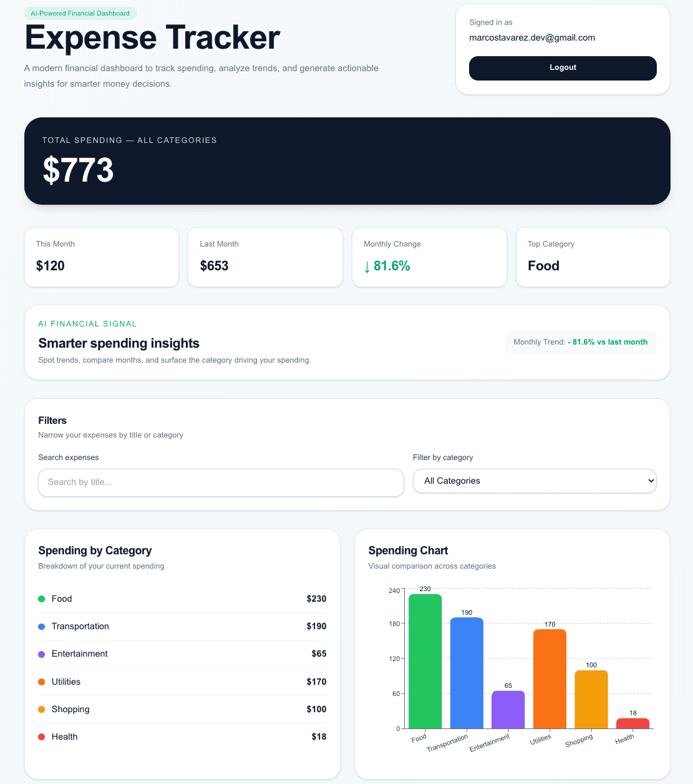Click the green downward arrow beside 81.6%
693x784 pixels.
367,266
